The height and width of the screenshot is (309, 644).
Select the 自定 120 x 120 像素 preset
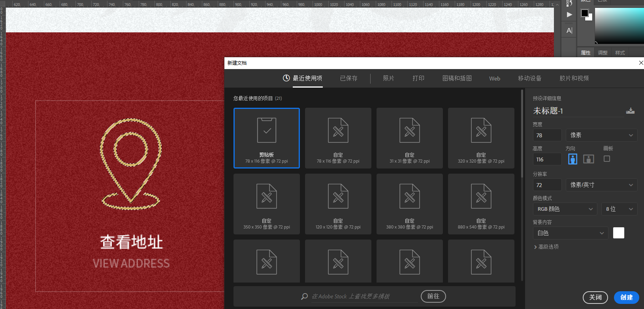338,204
